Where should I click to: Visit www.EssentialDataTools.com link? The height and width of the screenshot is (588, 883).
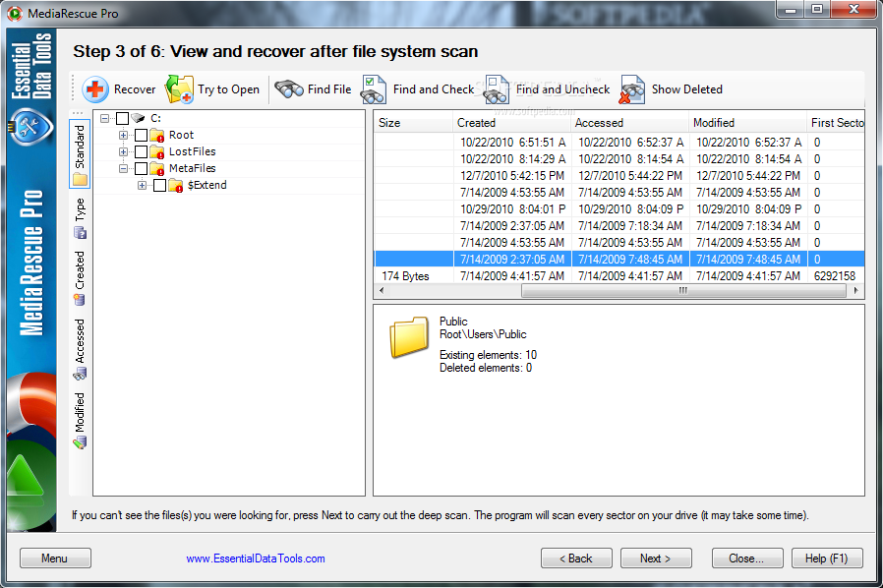point(256,559)
